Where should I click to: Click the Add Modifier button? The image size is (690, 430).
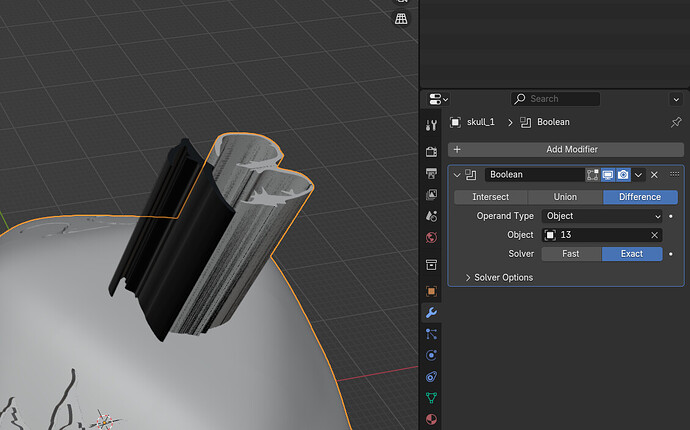pos(566,149)
